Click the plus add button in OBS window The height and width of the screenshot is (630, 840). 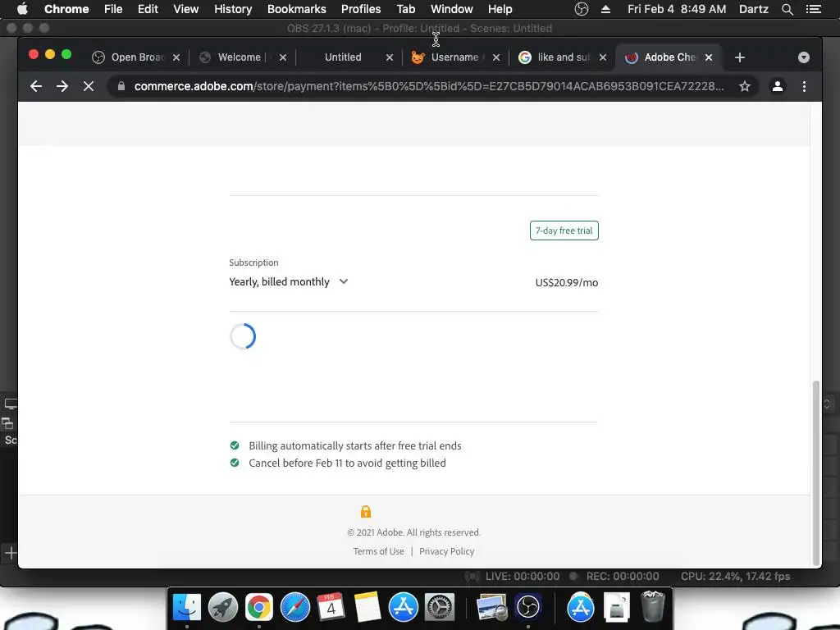click(x=11, y=552)
